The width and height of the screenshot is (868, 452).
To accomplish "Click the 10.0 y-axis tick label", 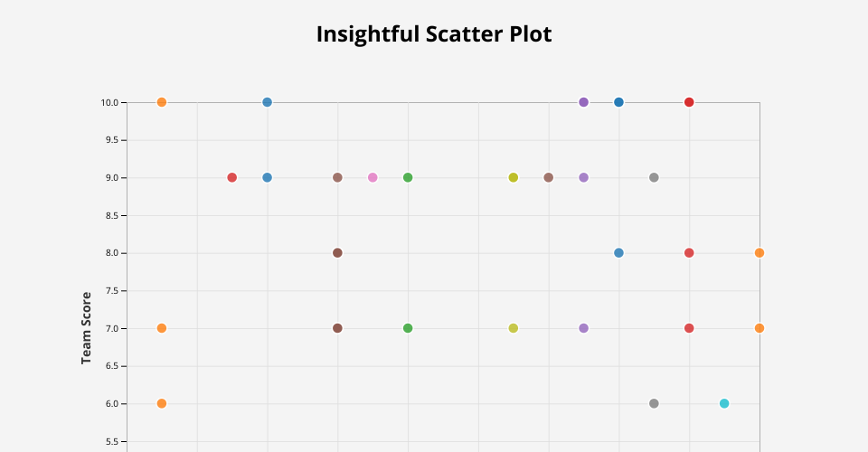I will coord(109,102).
